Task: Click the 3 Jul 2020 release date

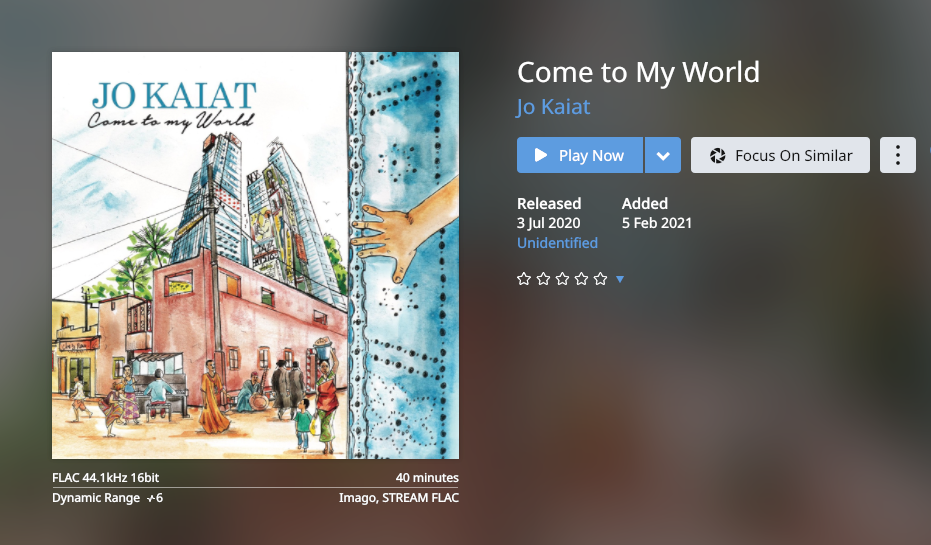Action: pyautogui.click(x=549, y=223)
